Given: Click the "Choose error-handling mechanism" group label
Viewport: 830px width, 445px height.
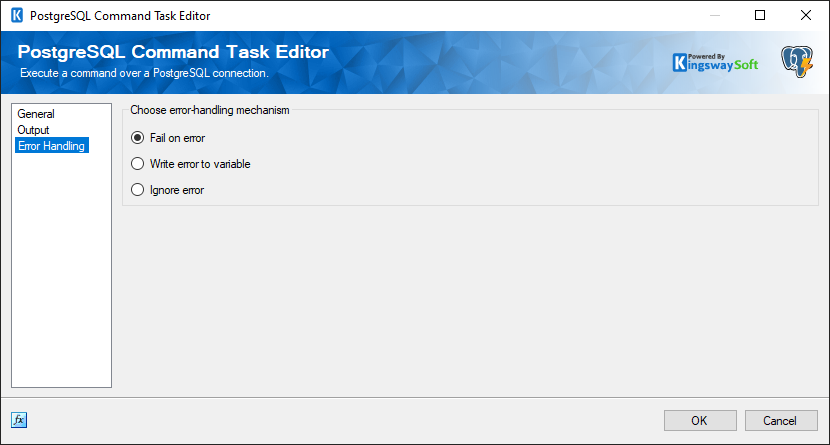Looking at the screenshot, I should point(210,110).
